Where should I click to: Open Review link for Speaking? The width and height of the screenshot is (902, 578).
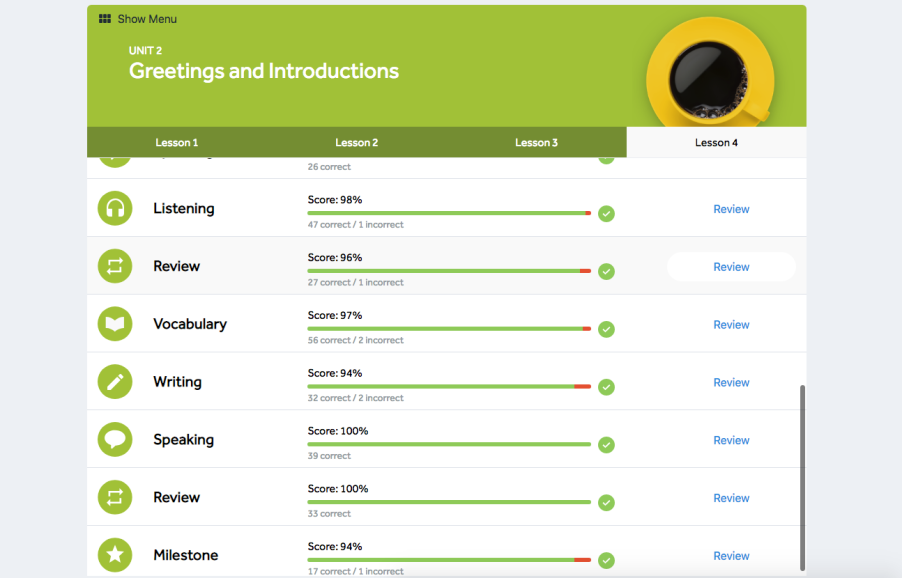pyautogui.click(x=731, y=441)
